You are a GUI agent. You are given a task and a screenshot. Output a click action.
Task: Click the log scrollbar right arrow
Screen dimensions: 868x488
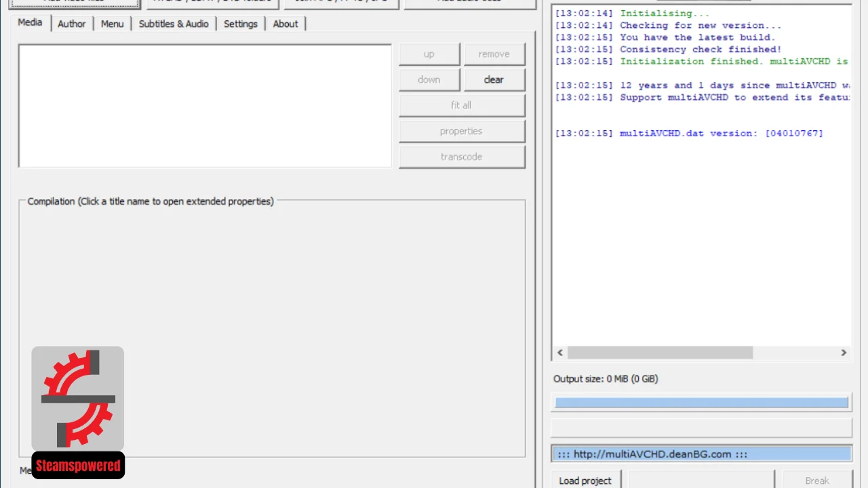pos(844,352)
